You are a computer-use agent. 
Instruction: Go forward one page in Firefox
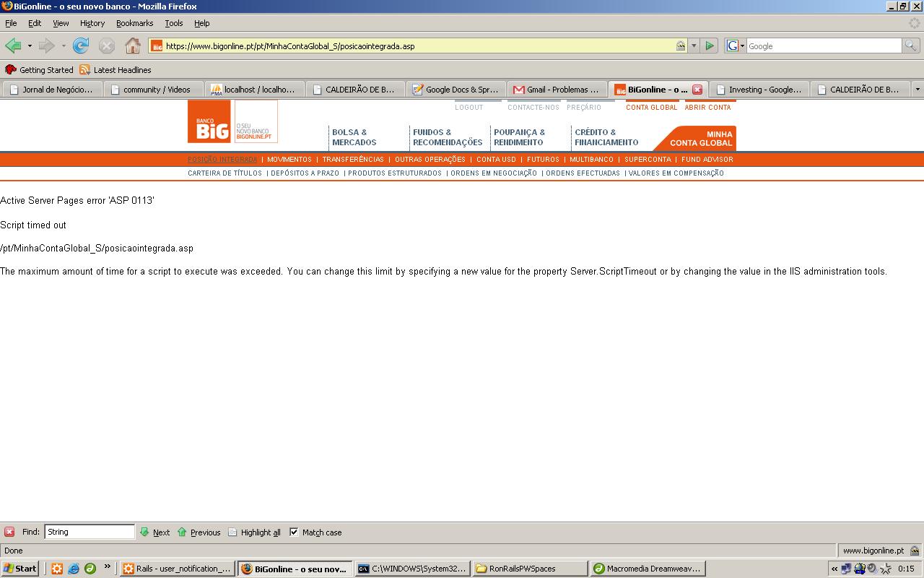47,46
